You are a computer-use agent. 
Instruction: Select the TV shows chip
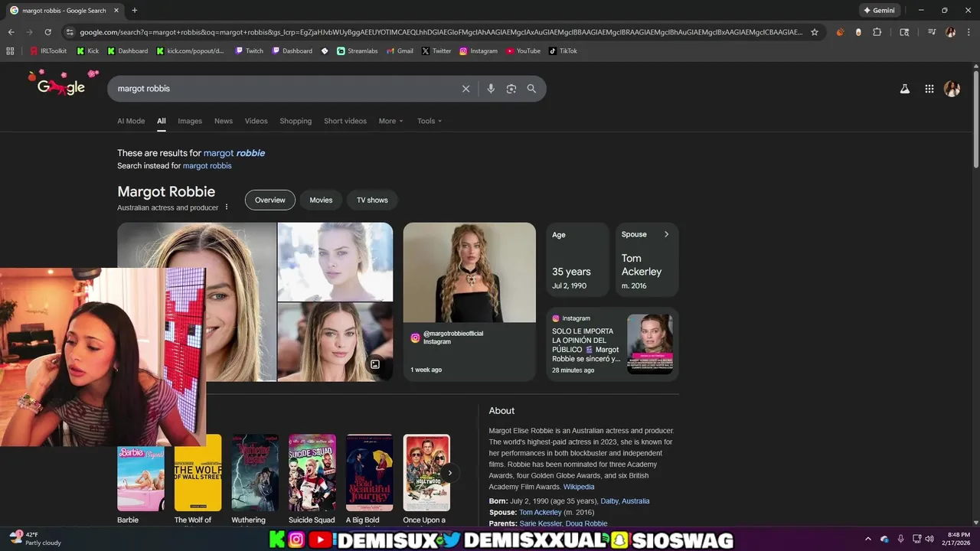click(x=372, y=200)
